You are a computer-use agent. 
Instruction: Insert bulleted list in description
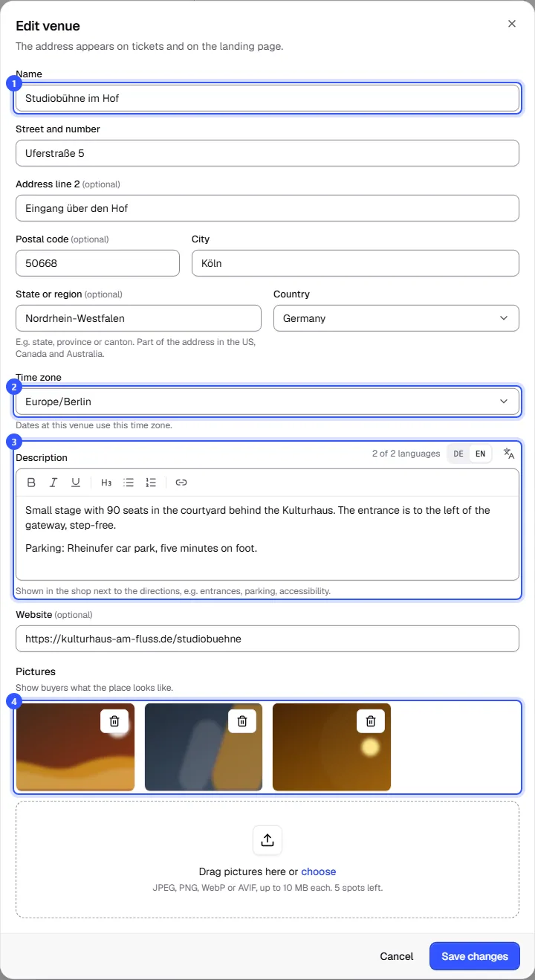pyautogui.click(x=129, y=483)
